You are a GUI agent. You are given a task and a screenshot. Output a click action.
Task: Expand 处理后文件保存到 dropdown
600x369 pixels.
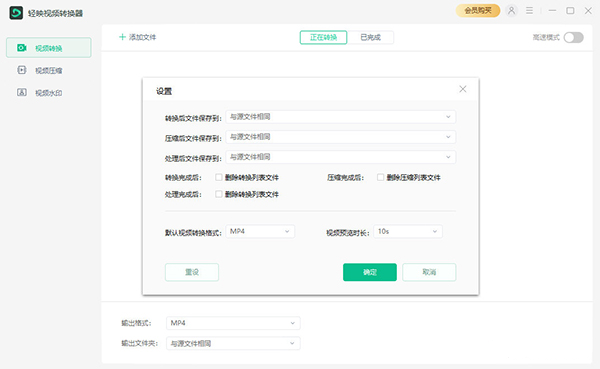click(341, 157)
